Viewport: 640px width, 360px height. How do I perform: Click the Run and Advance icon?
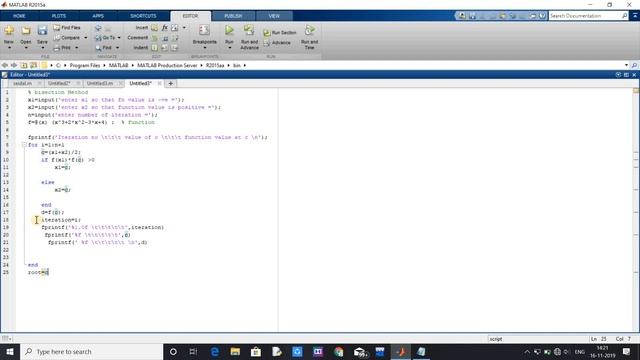pyautogui.click(x=249, y=30)
